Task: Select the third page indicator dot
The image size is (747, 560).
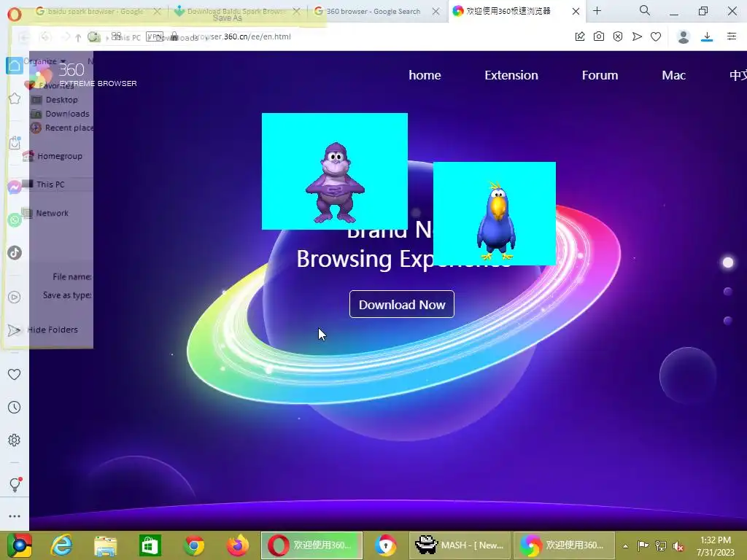Action: [727, 321]
